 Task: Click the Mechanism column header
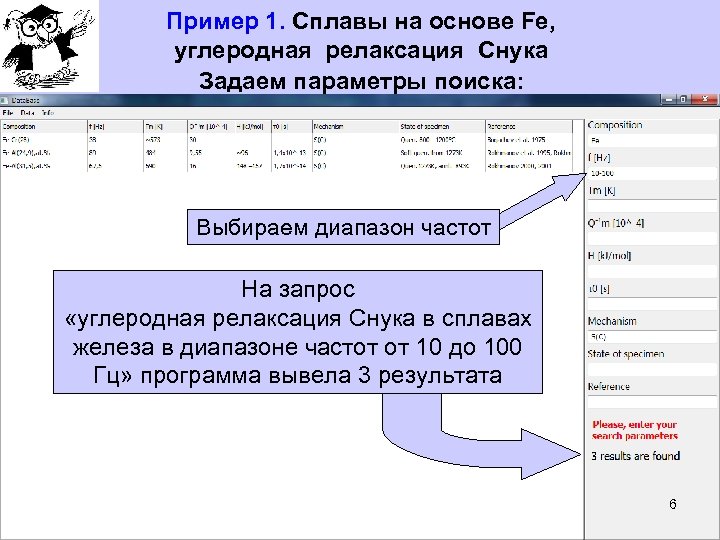[x=355, y=126]
